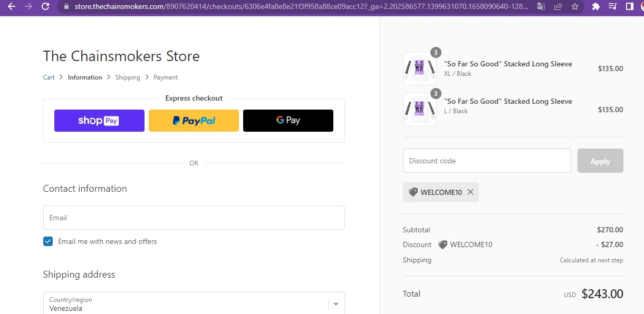Click the Shipping address heading
The width and height of the screenshot is (644, 314).
79,274
